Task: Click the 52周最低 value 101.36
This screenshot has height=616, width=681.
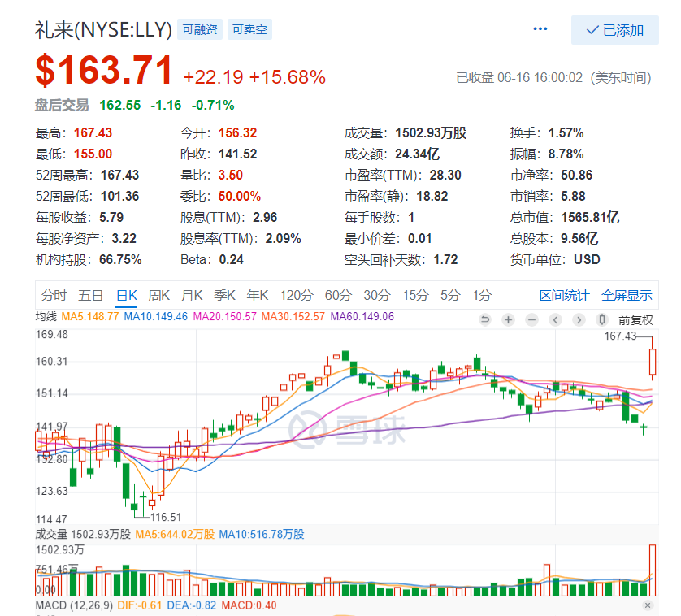Action: (x=120, y=197)
